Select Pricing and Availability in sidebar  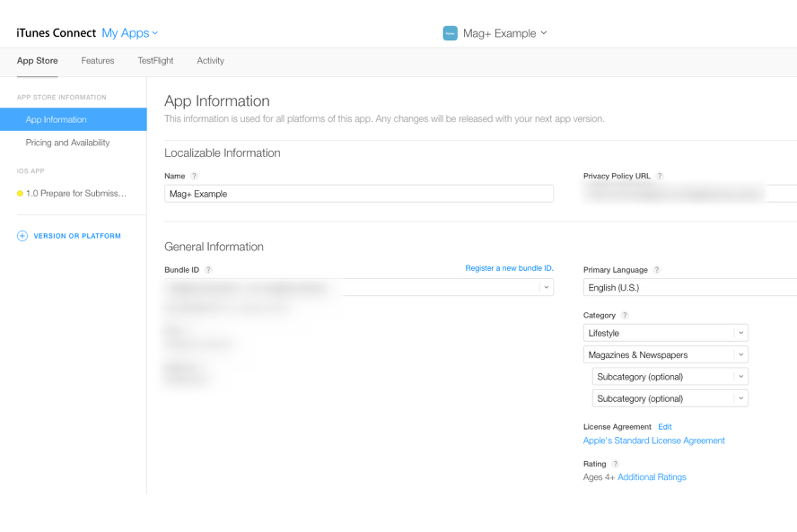point(67,143)
